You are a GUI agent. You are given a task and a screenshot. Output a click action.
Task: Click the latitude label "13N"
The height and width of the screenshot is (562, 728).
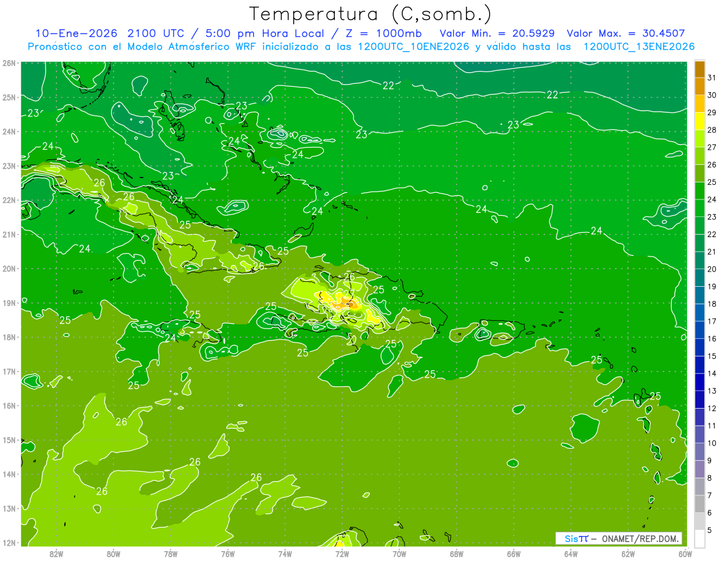pyautogui.click(x=9, y=509)
